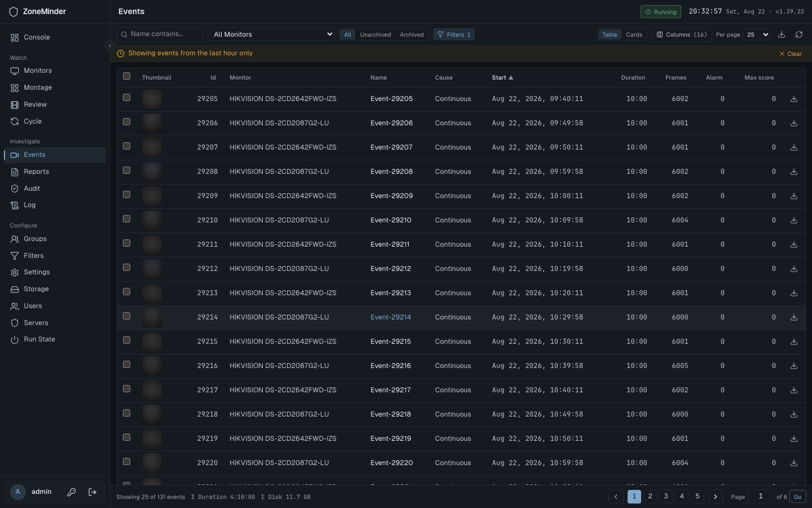Start the Cycle view
The height and width of the screenshot is (508, 812).
pos(55,121)
